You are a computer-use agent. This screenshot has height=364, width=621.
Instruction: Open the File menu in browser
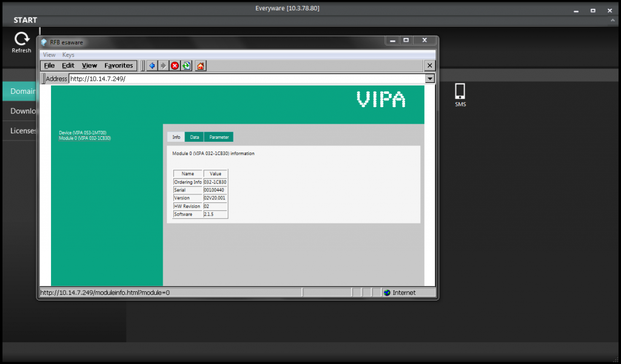(50, 65)
